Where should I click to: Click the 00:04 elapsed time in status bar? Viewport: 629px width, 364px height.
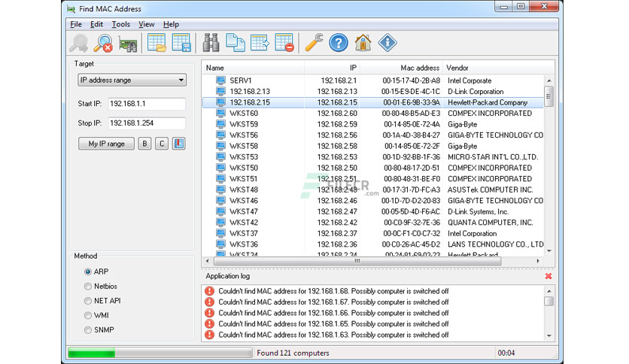coord(506,353)
